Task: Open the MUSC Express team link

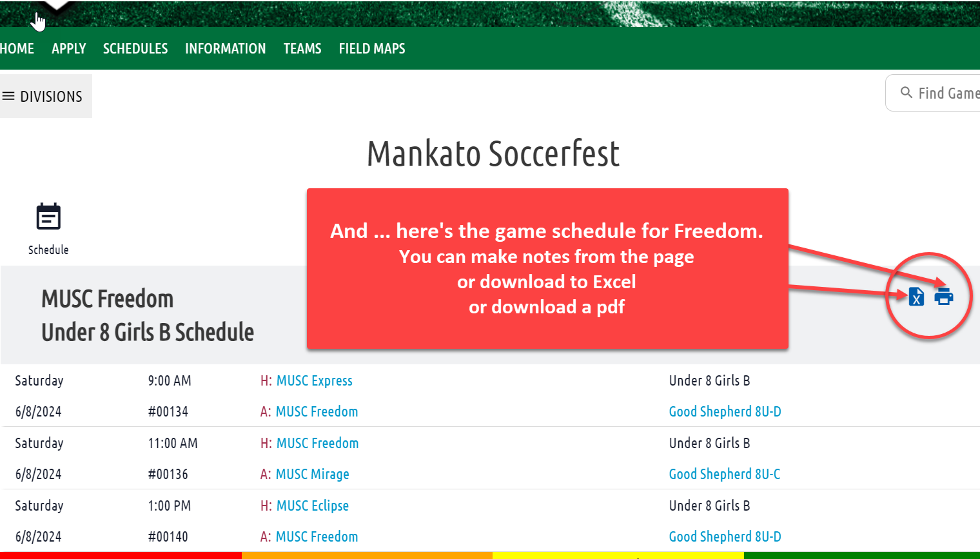Action: click(x=315, y=380)
